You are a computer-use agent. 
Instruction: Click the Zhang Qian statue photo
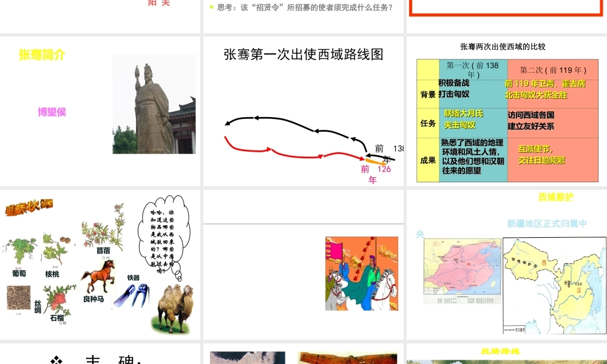154,104
